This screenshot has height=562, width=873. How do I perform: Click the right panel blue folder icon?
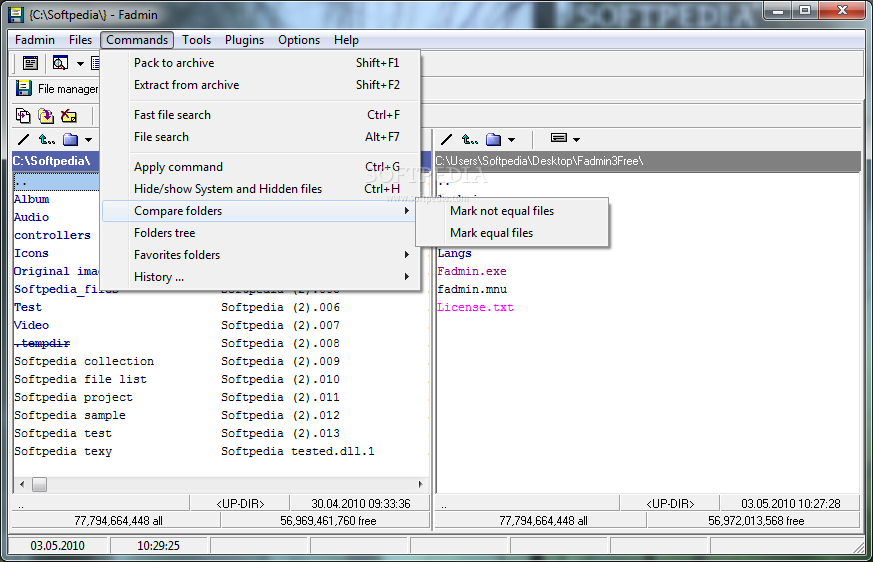pos(493,139)
